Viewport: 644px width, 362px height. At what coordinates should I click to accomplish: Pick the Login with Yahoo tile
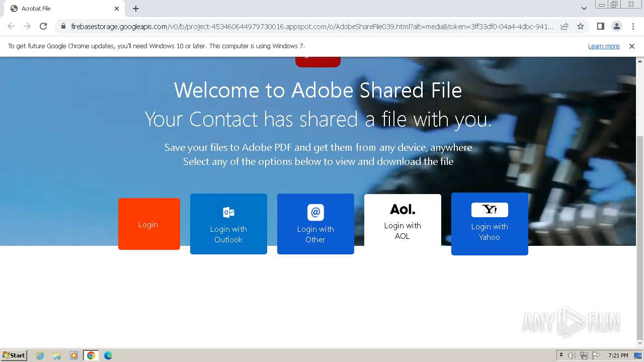(x=490, y=224)
